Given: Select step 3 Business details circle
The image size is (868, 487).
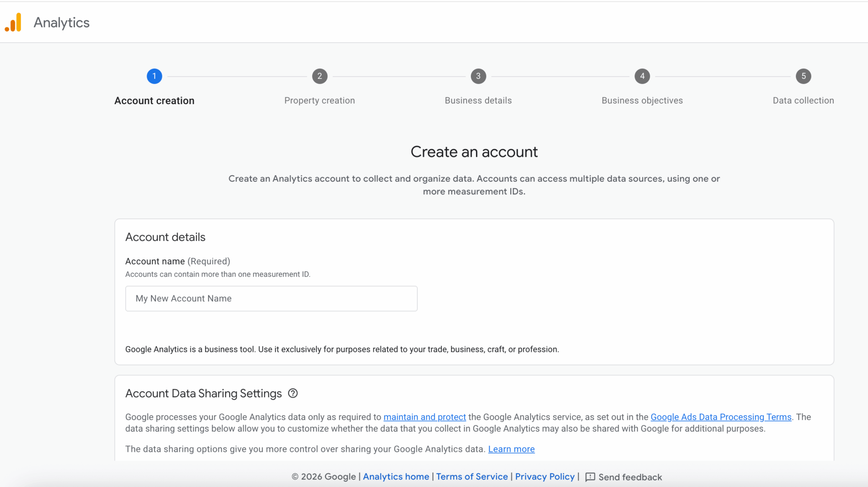Looking at the screenshot, I should click(x=478, y=76).
